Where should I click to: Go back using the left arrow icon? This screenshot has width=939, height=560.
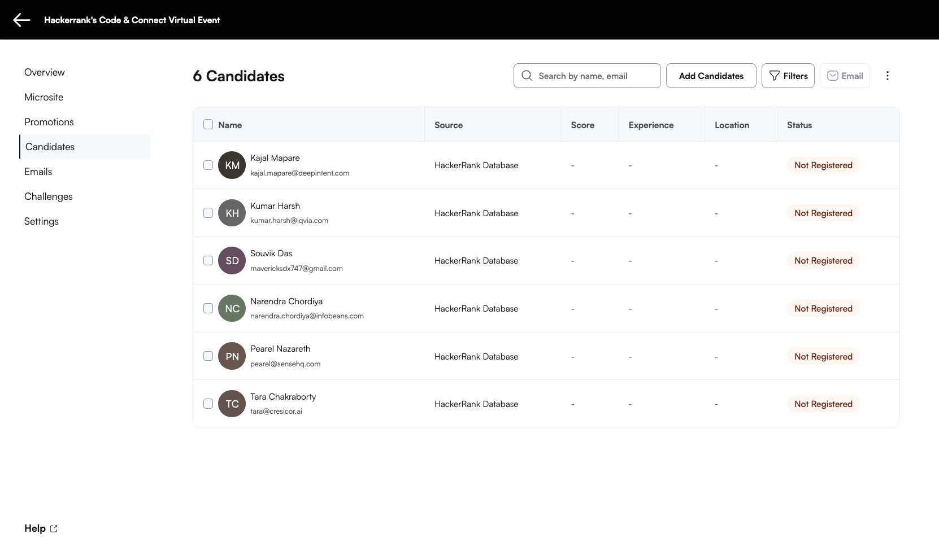[21, 20]
